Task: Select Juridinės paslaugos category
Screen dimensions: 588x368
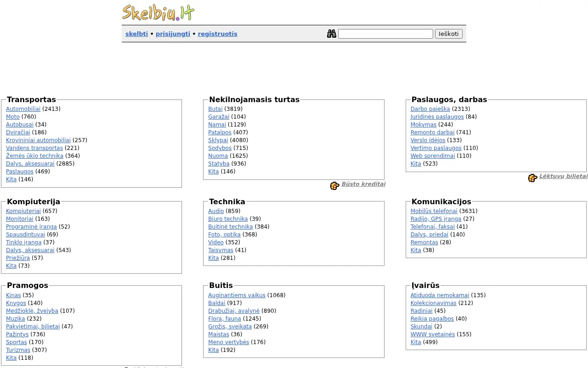Action: [x=437, y=117]
